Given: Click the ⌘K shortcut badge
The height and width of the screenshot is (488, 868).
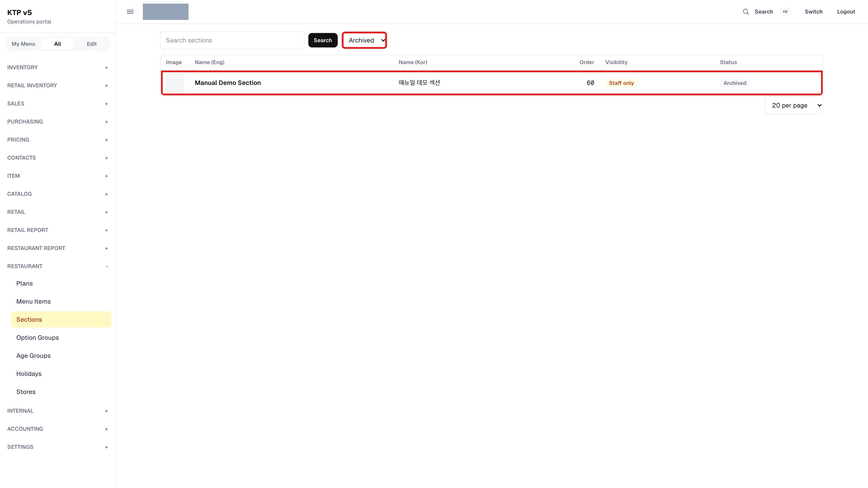Looking at the screenshot, I should (785, 12).
